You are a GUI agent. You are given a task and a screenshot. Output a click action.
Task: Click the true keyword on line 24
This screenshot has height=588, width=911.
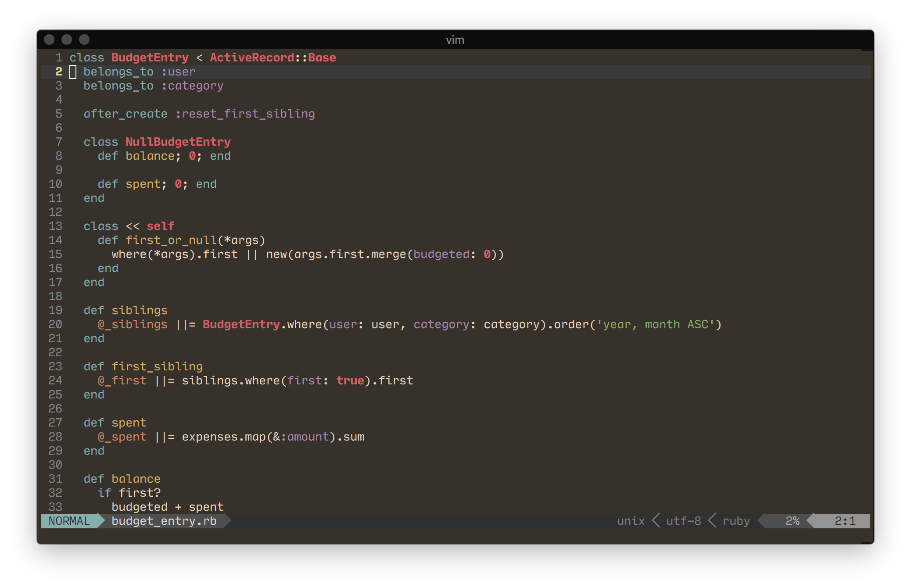click(350, 380)
